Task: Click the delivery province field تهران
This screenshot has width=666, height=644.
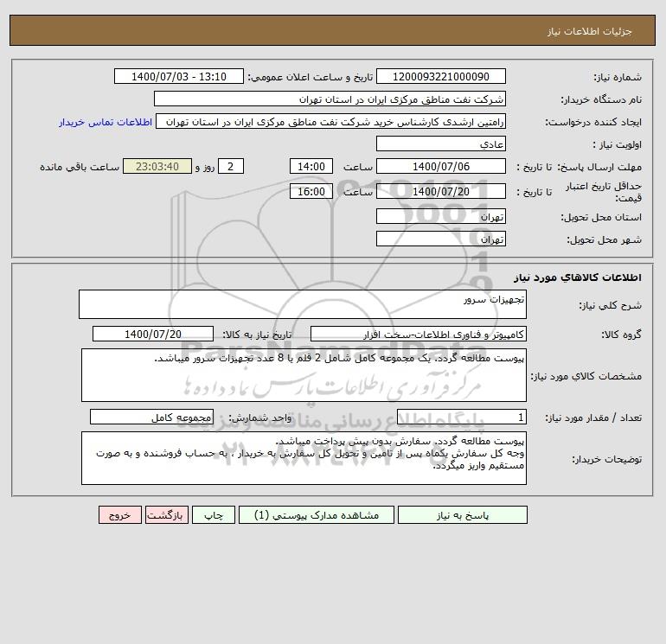Action: [x=441, y=216]
